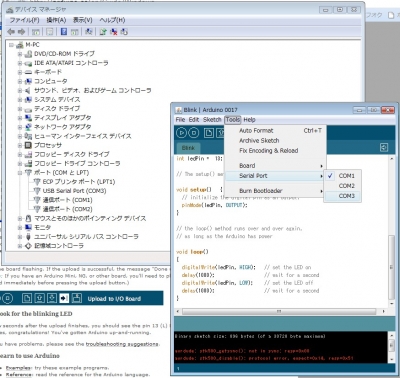Viewport: 400px width, 378px height.
Task: Expand the サウンド、ビデオ、およびゲーム コントローラ node
Action: pyautogui.click(x=20, y=90)
